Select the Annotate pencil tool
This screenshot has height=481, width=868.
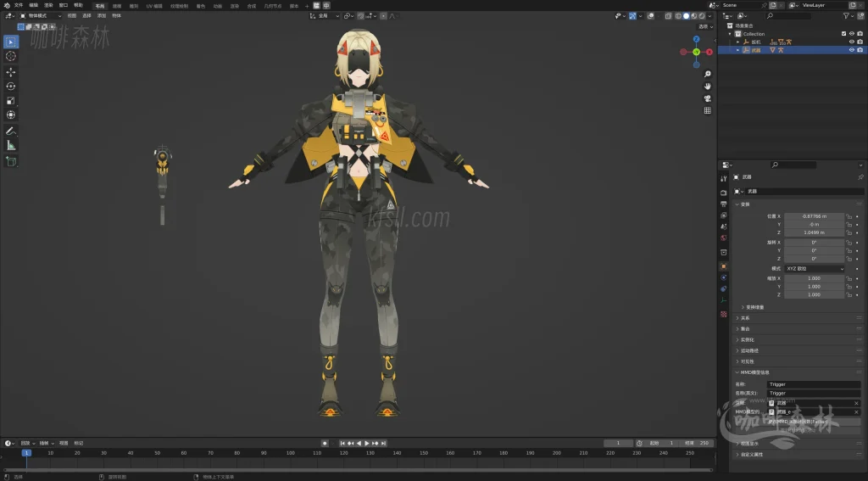[x=10, y=131]
